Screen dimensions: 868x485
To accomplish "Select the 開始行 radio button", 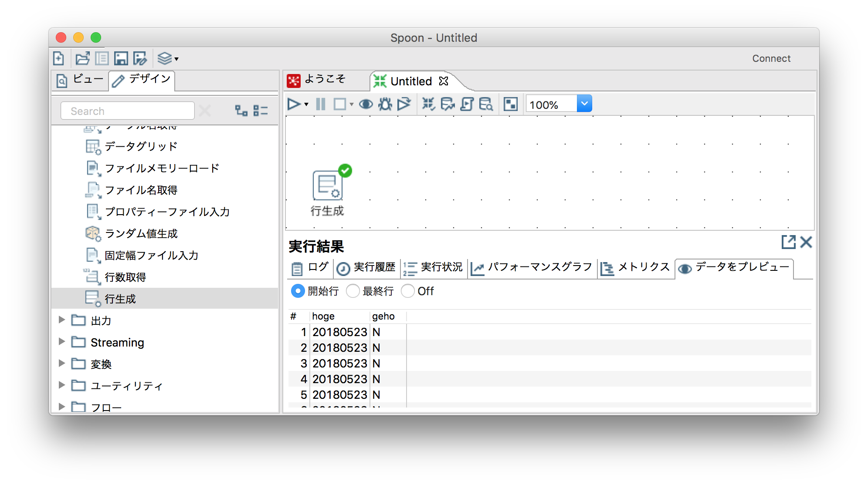I will point(298,291).
